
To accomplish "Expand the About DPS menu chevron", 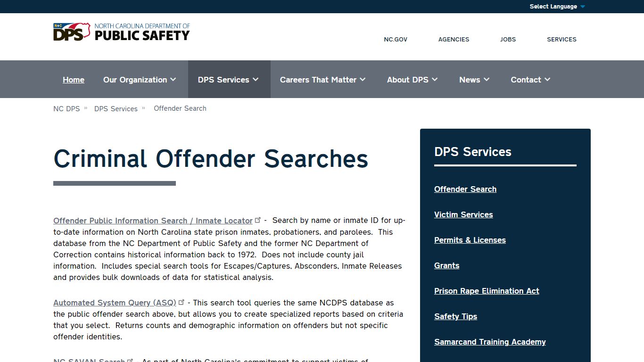I will 435,80.
